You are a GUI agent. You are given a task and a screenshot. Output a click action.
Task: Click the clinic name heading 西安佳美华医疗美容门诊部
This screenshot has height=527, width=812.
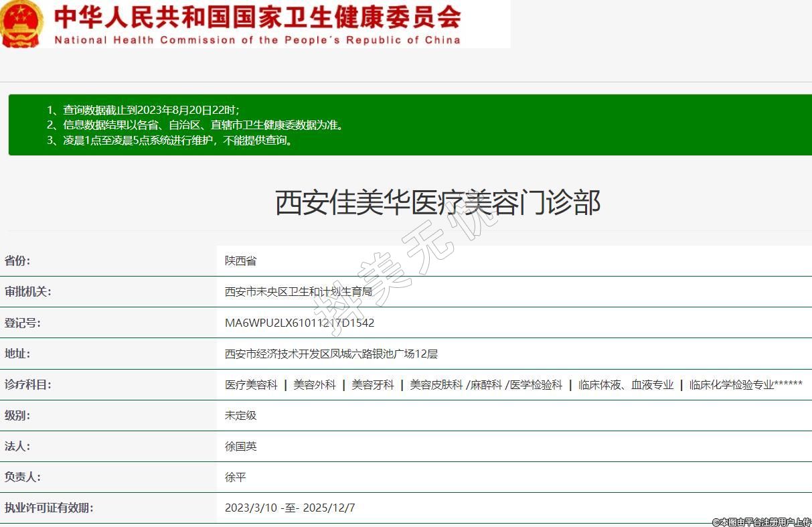click(x=437, y=202)
